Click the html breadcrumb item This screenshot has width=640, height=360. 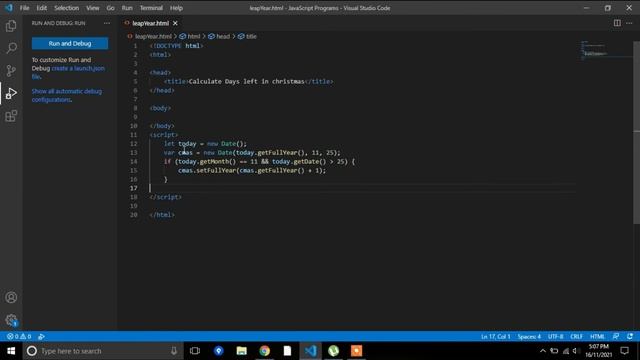coord(193,36)
